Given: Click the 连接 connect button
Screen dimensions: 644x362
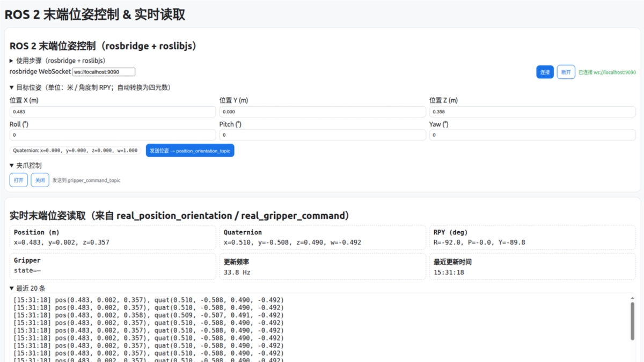Looking at the screenshot, I should coord(545,72).
